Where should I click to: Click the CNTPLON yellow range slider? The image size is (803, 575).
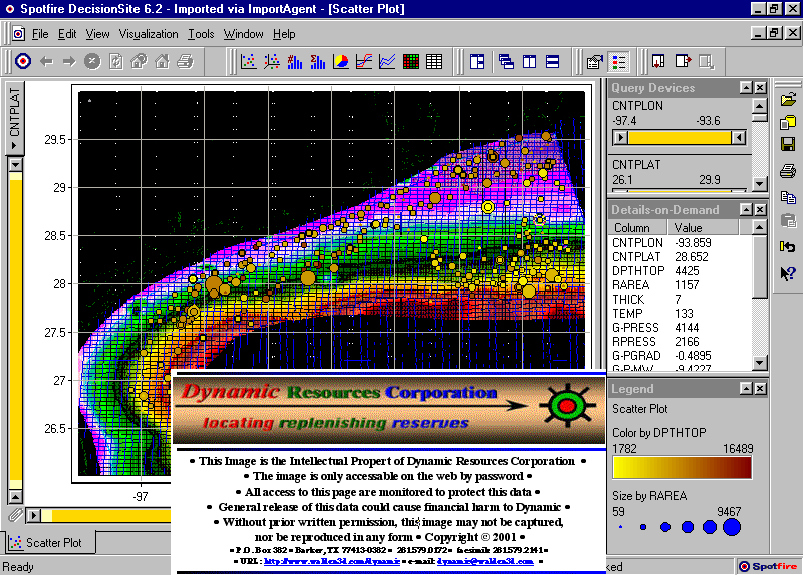coord(680,137)
